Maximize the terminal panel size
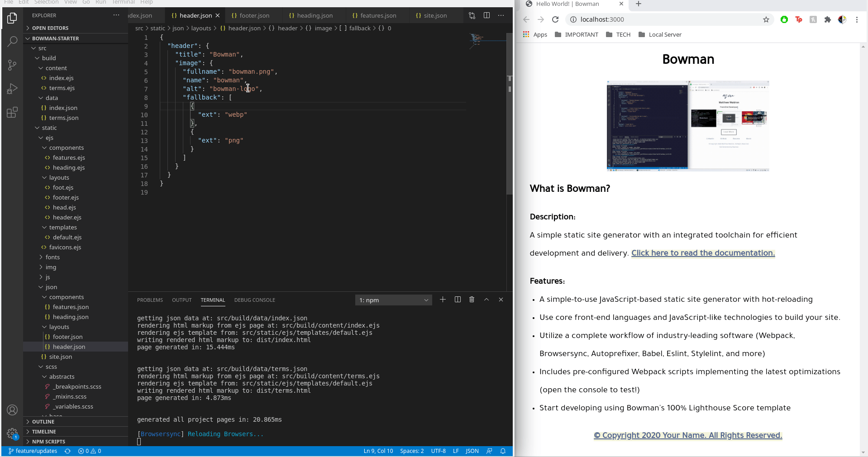868x457 pixels. 486,300
